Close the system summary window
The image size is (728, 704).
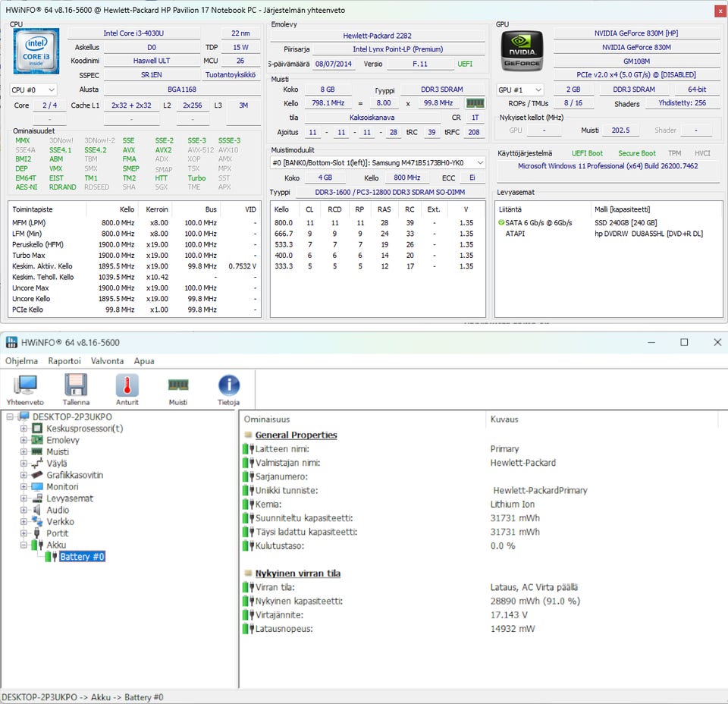click(x=719, y=11)
